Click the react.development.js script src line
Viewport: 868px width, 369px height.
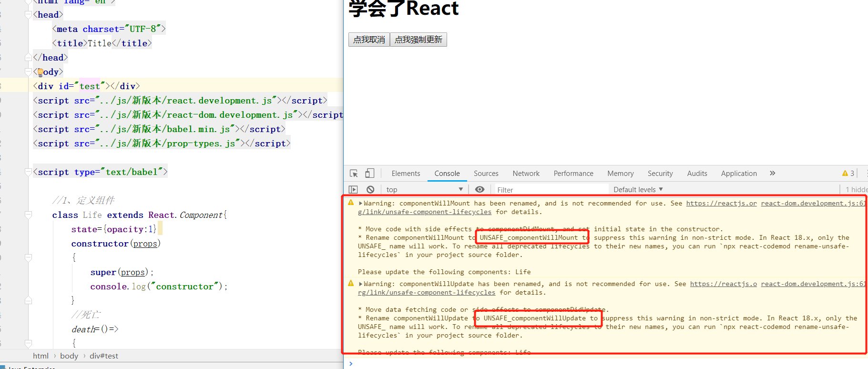click(180, 101)
